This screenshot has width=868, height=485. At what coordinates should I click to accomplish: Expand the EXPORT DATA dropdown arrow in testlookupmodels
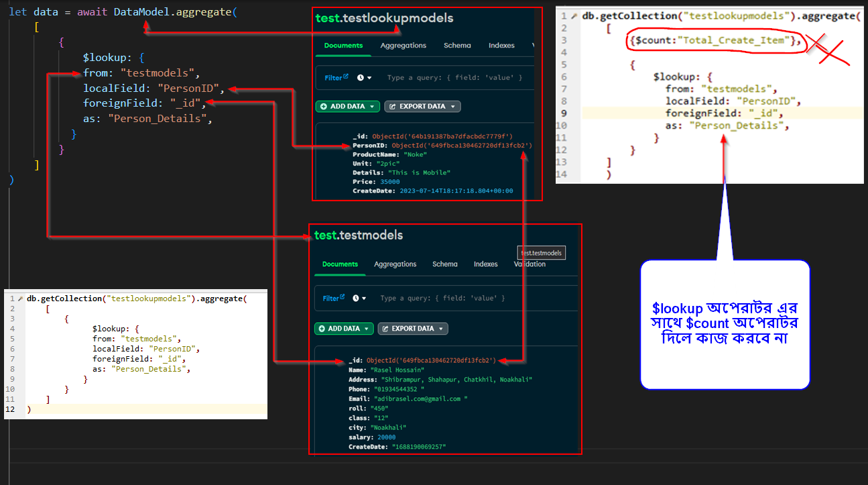(x=453, y=107)
